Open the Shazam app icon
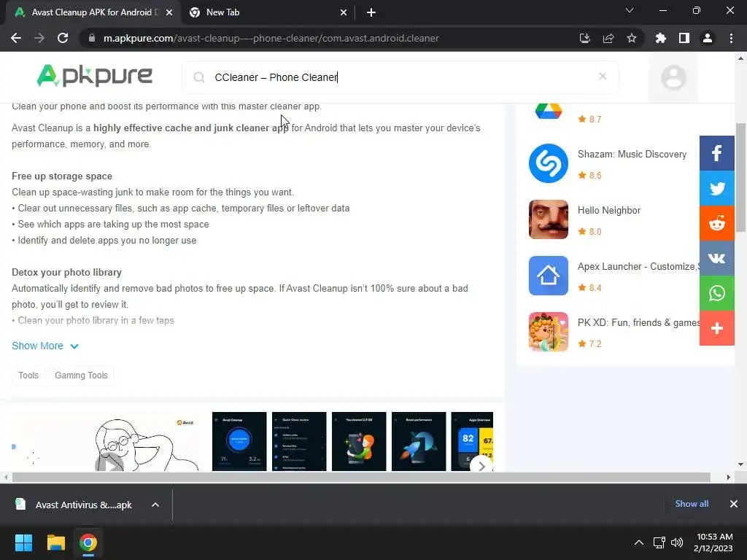 [549, 163]
